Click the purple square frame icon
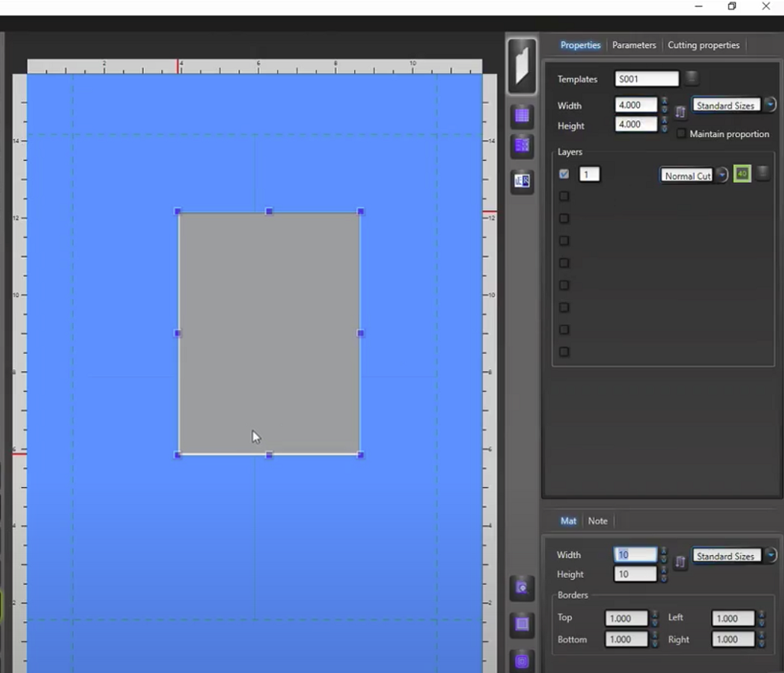 pos(522,624)
